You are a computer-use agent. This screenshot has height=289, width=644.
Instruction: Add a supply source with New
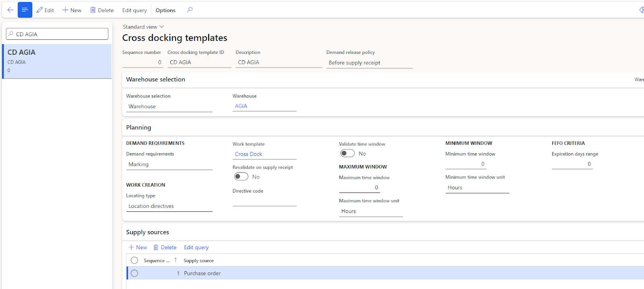click(x=138, y=248)
